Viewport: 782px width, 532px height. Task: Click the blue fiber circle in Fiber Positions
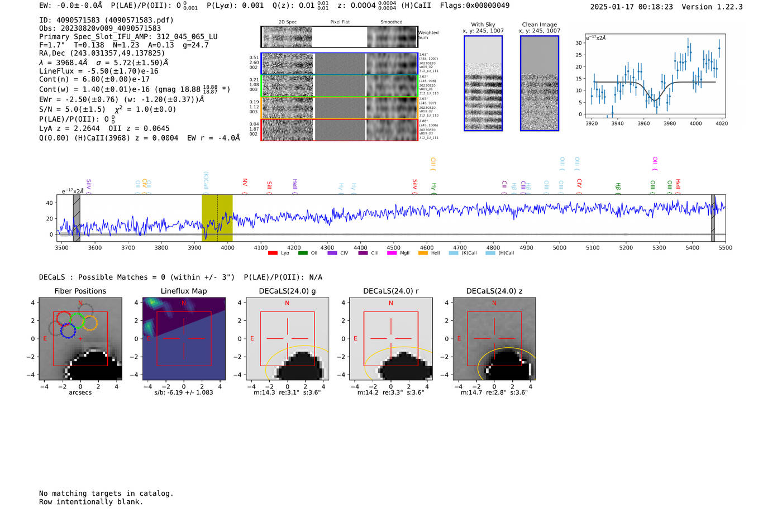click(68, 330)
